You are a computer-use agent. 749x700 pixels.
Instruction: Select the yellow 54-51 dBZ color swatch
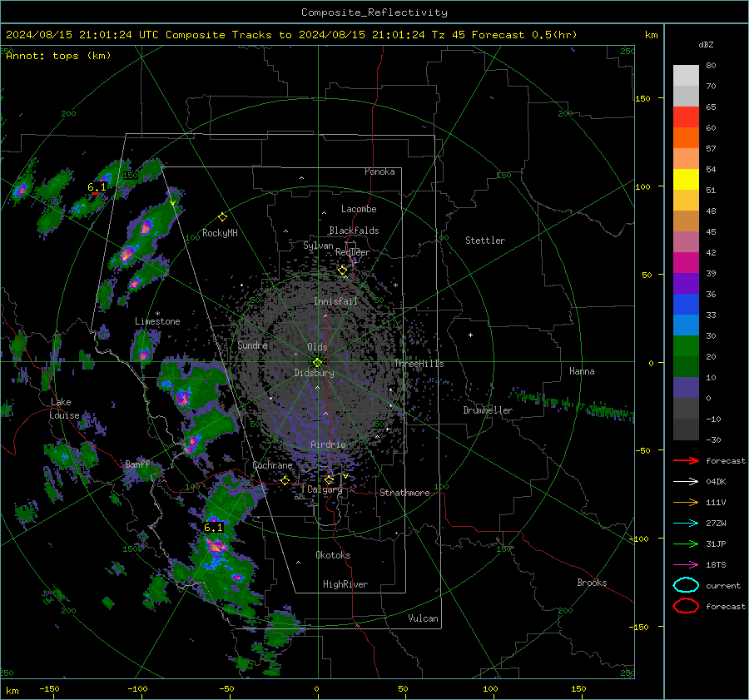(686, 180)
